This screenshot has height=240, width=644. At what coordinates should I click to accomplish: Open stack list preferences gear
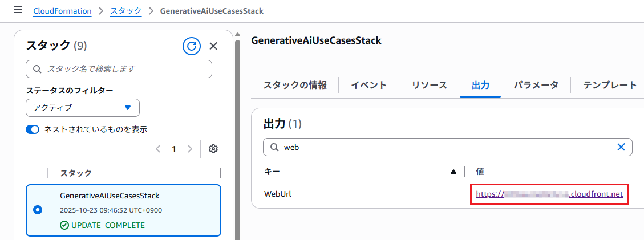213,149
